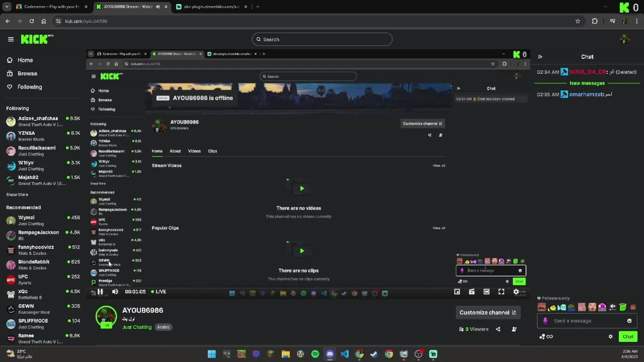Go to Home in the sidebar

click(x=25, y=60)
